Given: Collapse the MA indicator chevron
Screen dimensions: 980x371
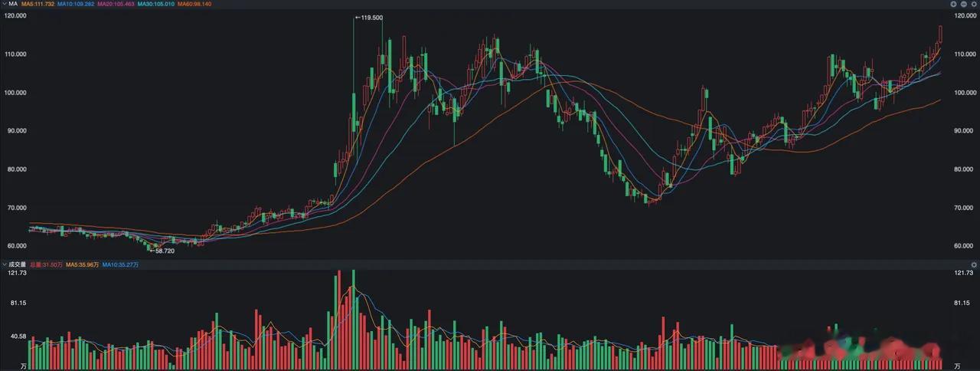Looking at the screenshot, I should [x=4, y=4].
